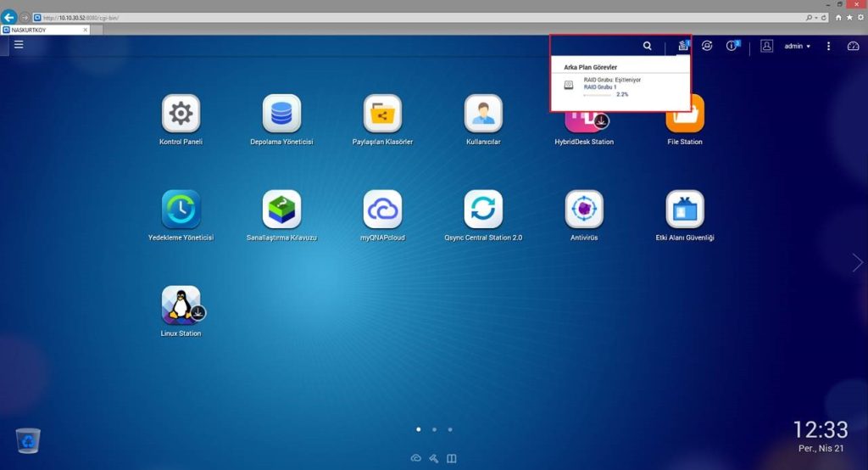This screenshot has height=470, width=868.
Task: Click the RAID sync progress bar
Action: pos(598,95)
